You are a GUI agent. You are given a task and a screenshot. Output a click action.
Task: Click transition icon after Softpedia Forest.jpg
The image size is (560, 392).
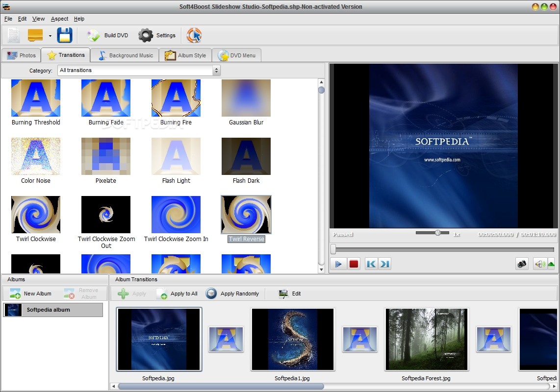tap(494, 339)
